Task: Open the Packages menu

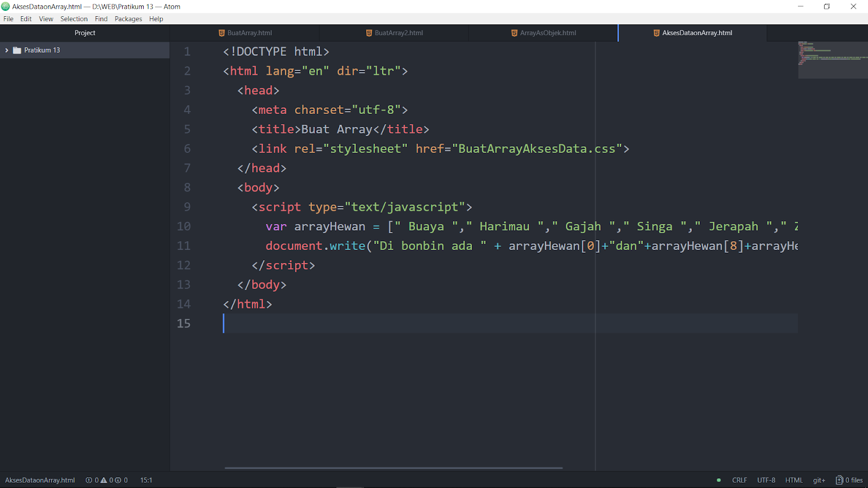Action: tap(128, 18)
